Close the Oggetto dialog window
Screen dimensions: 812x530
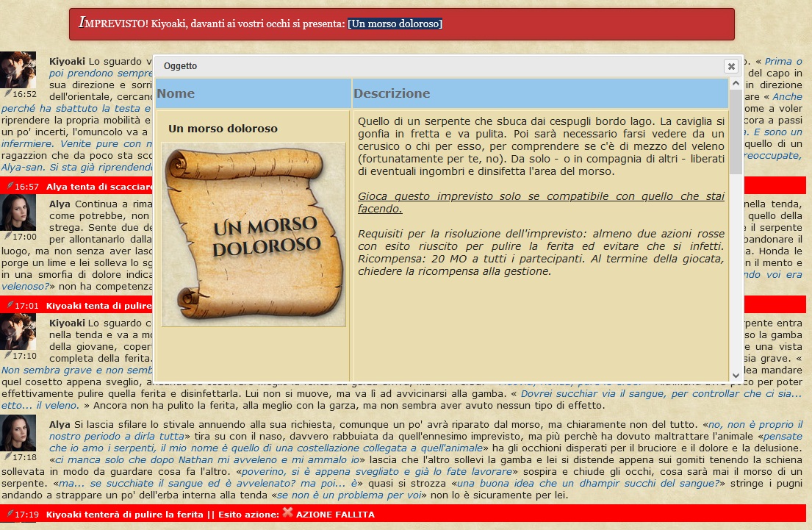(x=730, y=66)
